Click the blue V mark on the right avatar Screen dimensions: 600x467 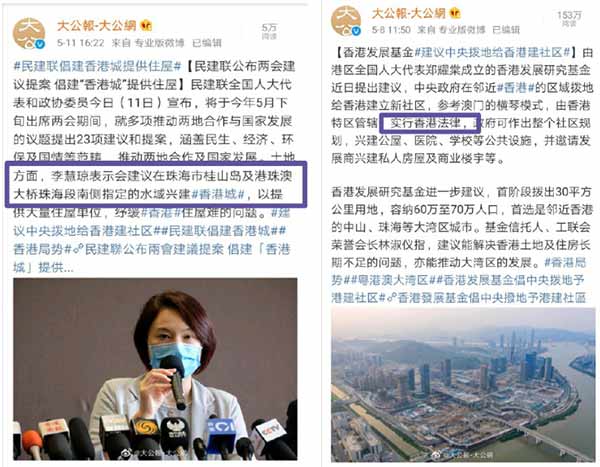(x=356, y=31)
